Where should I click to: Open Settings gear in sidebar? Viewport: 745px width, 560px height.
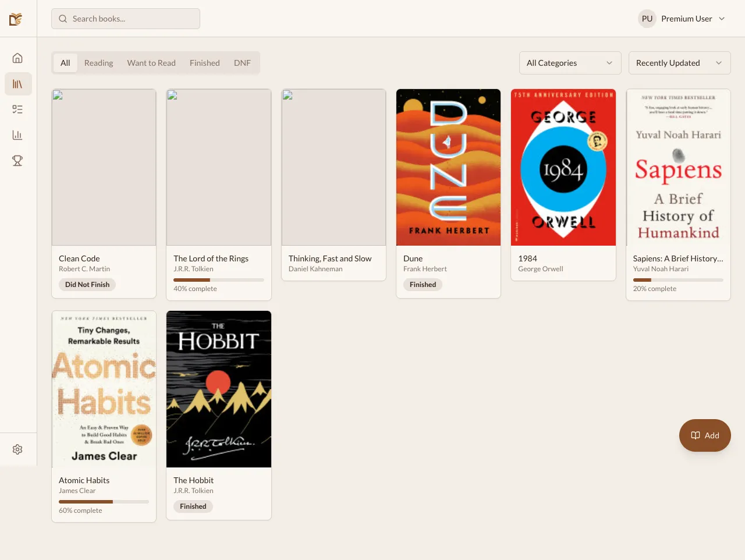click(x=17, y=449)
